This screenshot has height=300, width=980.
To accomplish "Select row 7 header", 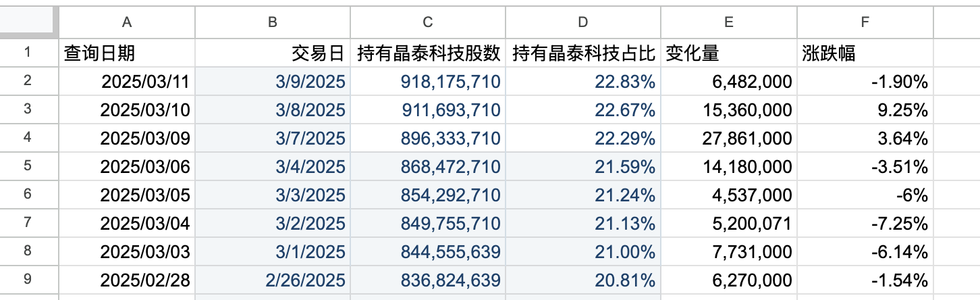I will tap(30, 223).
